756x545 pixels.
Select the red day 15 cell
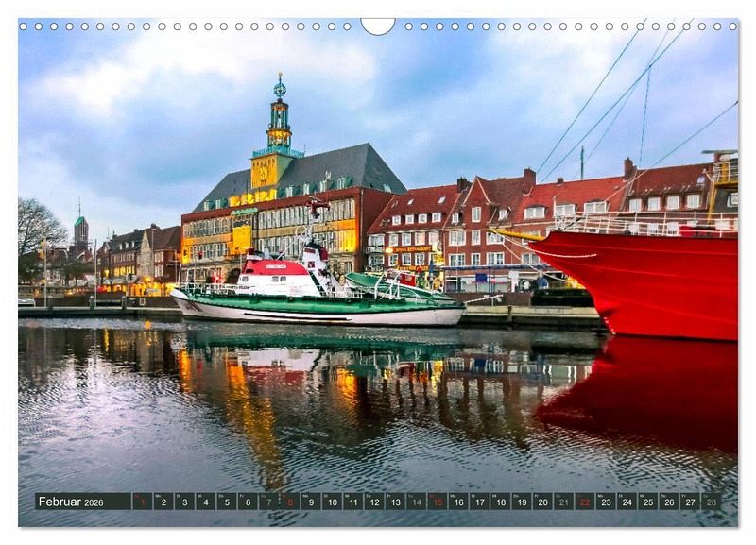click(x=438, y=502)
